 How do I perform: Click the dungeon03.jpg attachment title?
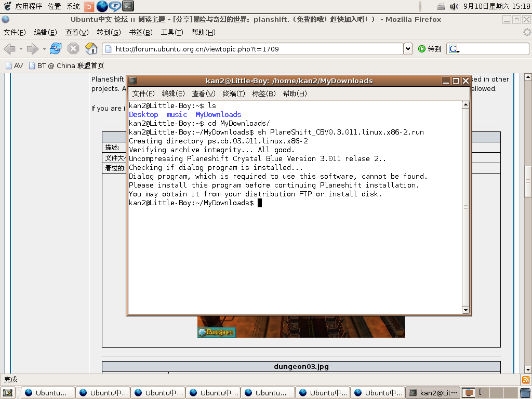301,366
